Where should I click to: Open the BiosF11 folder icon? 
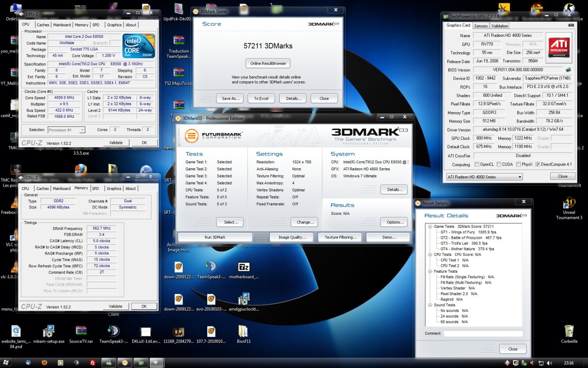243,334
